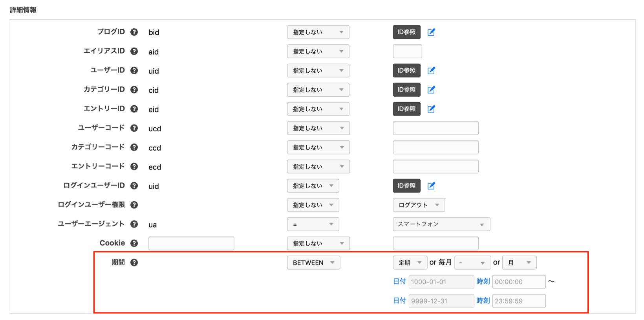Open the 定期 period type dropdown
The image size is (644, 320).
pyautogui.click(x=410, y=263)
